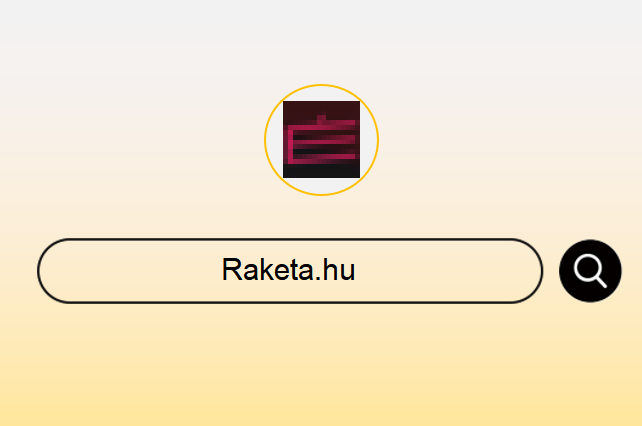Click the black magnifying glass search button
642x426 pixels.
(x=590, y=271)
